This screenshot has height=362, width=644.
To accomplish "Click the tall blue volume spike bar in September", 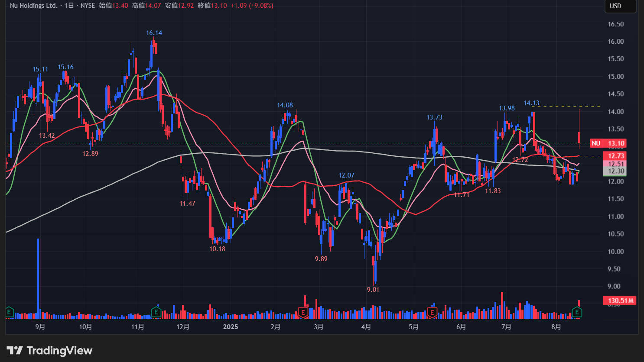I will [x=38, y=279].
